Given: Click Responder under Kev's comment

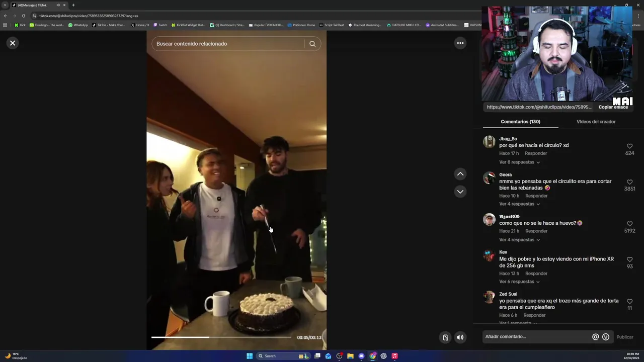Looking at the screenshot, I should pyautogui.click(x=536, y=274).
